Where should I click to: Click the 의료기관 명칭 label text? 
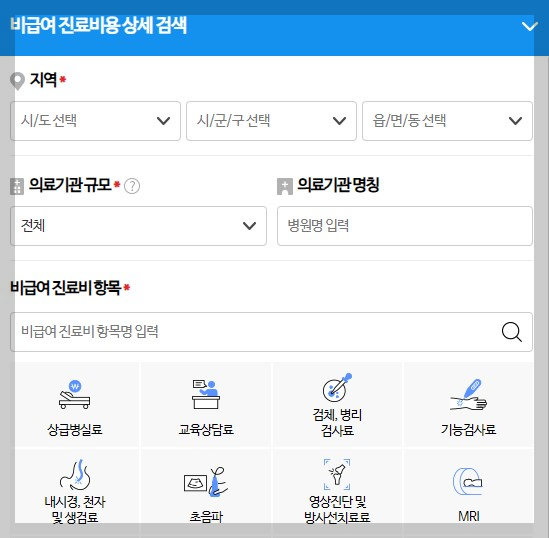[x=338, y=184]
